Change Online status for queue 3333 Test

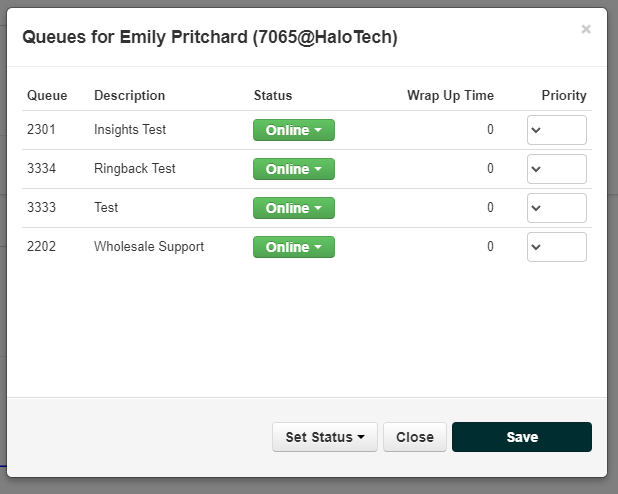tap(294, 208)
